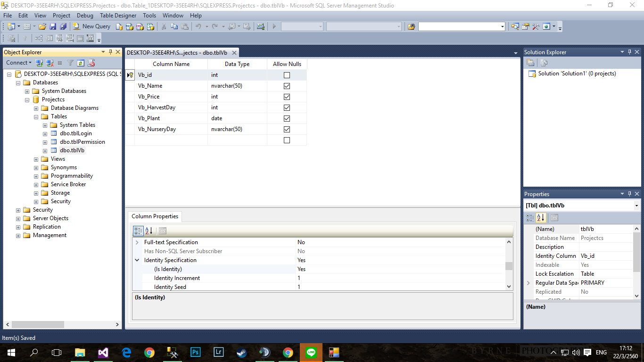
Task: Sort Column Properties alphabetically
Action: pyautogui.click(x=149, y=230)
